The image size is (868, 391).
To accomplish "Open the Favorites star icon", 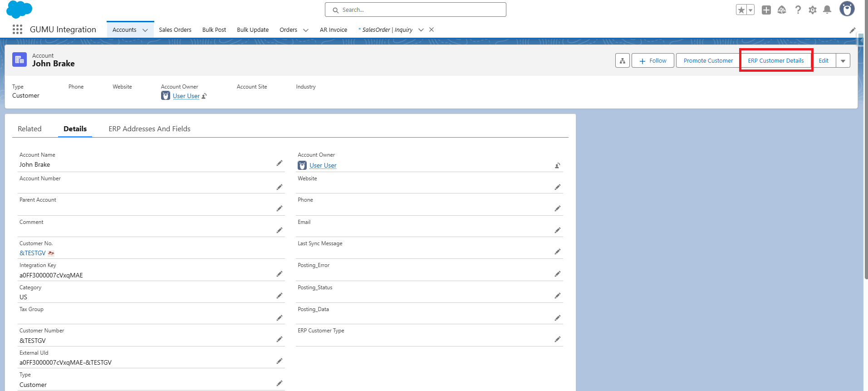I will point(741,10).
